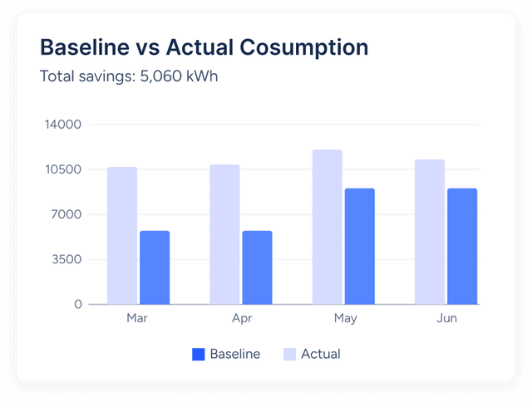Select the dark Baseline bar for Mar

tap(155, 267)
